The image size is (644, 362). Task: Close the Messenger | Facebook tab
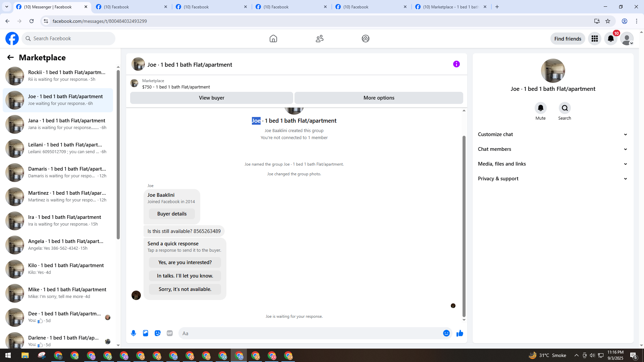click(86, 7)
